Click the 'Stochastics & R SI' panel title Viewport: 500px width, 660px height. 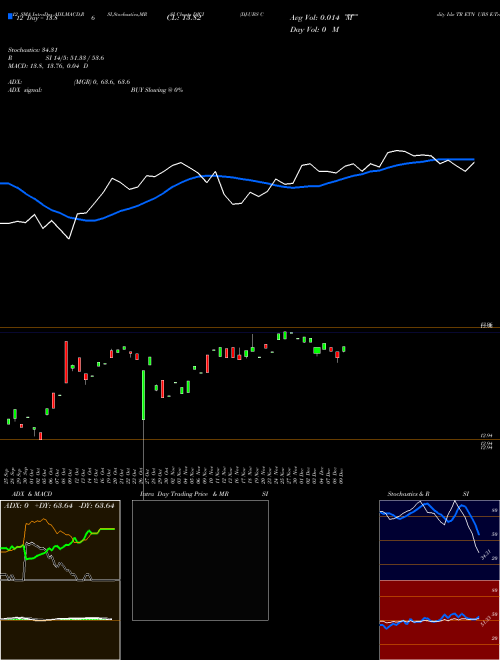tap(428, 494)
